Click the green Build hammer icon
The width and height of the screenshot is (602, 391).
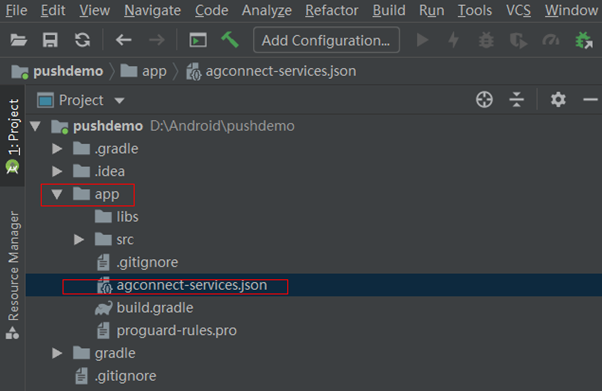click(x=230, y=40)
